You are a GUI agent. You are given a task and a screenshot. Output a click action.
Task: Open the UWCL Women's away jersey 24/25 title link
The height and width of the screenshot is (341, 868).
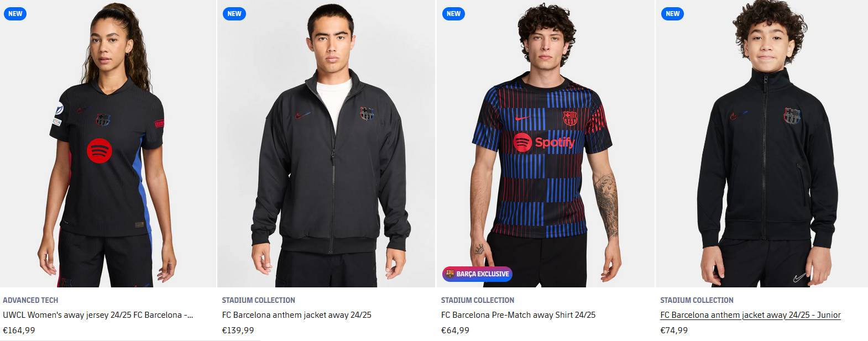pos(98,315)
